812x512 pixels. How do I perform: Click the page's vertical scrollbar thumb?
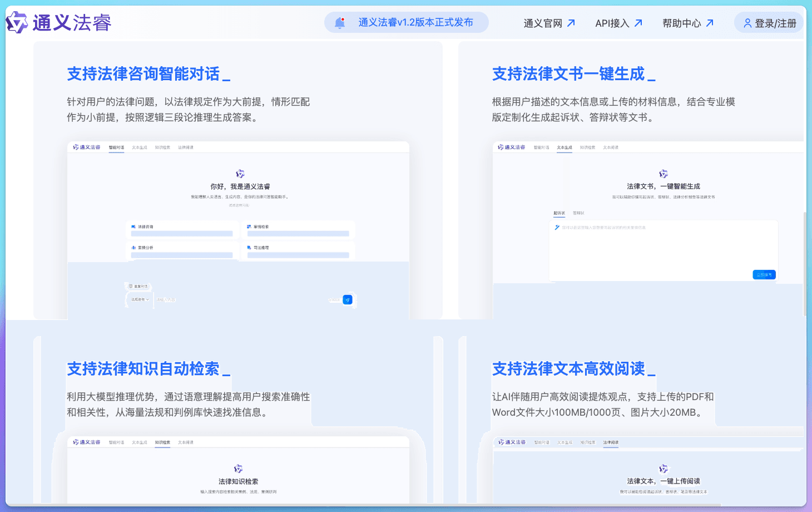point(805,264)
